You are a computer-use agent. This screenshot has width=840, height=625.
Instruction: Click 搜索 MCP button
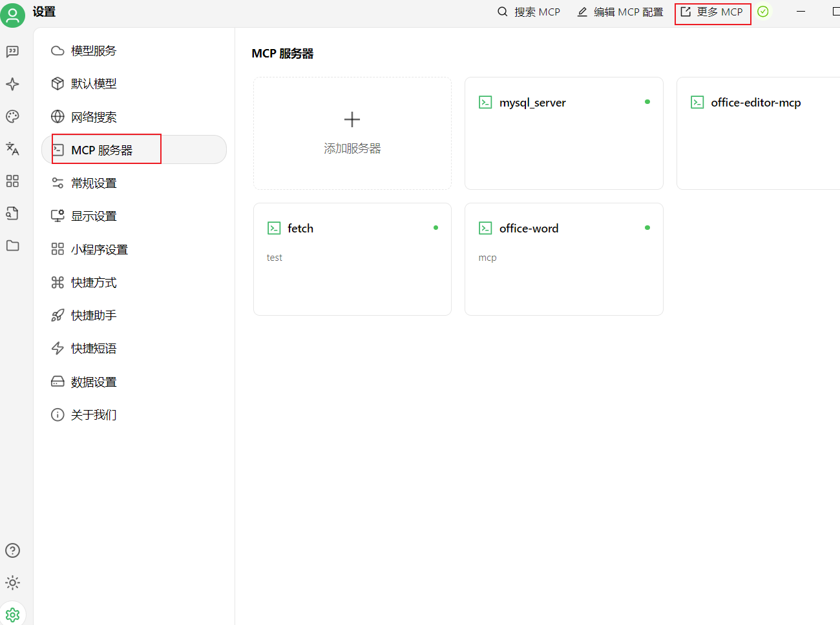coord(529,12)
